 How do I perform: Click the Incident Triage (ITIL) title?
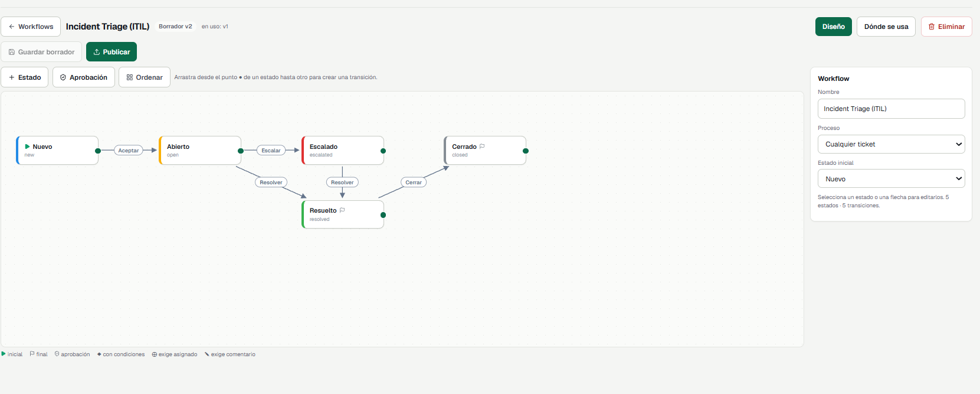coord(107,27)
